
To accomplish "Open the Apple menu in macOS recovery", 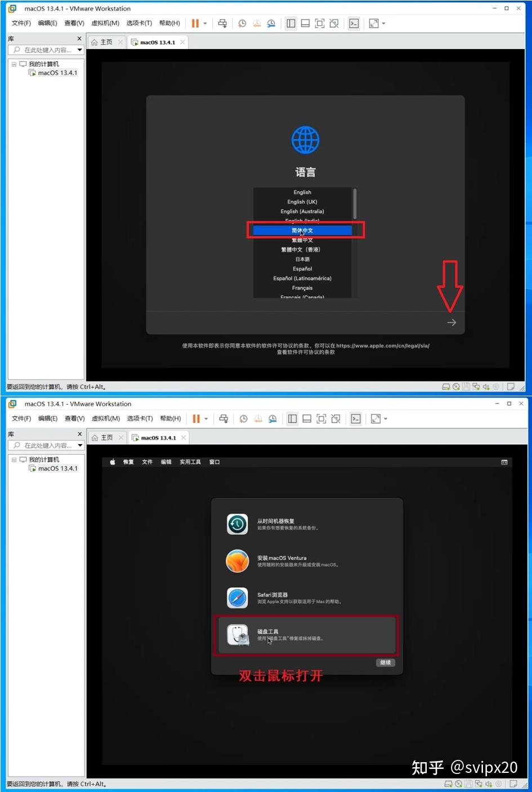I will (x=112, y=462).
